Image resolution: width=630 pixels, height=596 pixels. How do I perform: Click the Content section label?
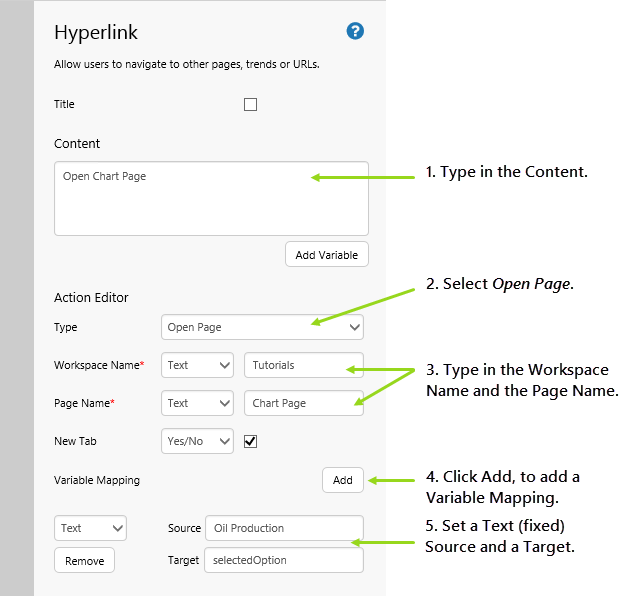77,144
